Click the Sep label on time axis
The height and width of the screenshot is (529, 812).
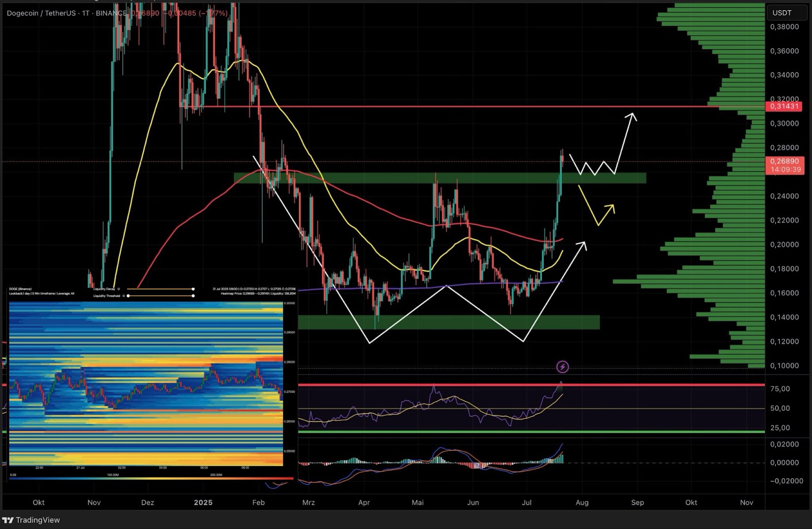click(x=637, y=503)
